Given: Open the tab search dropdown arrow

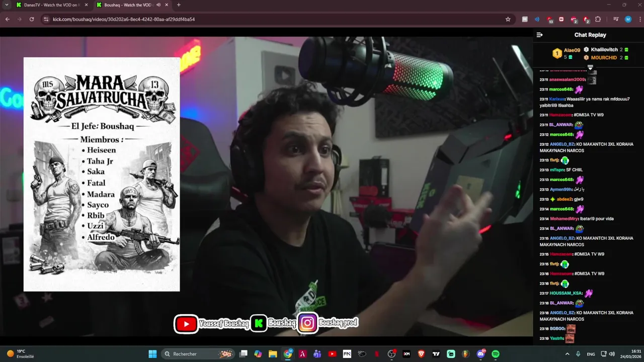Looking at the screenshot, I should (7, 5).
